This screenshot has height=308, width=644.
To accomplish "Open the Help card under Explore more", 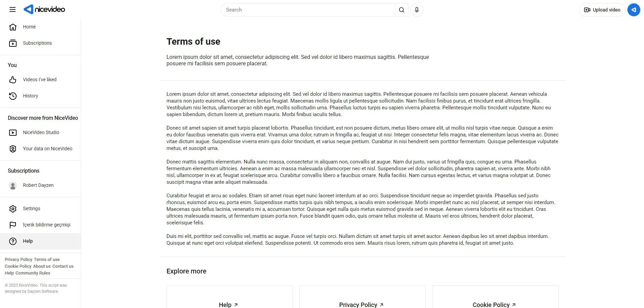I will pyautogui.click(x=230, y=297).
